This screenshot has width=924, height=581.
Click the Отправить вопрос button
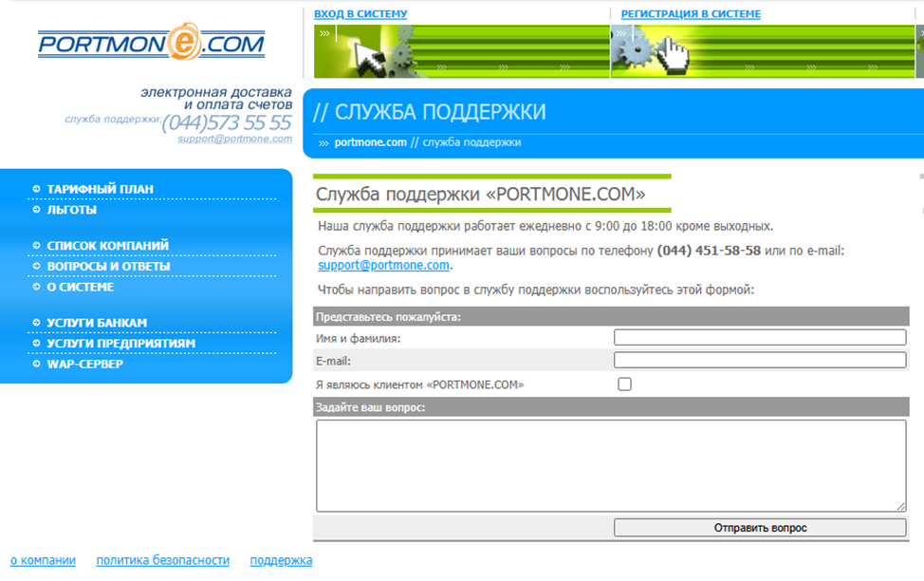[x=760, y=527]
